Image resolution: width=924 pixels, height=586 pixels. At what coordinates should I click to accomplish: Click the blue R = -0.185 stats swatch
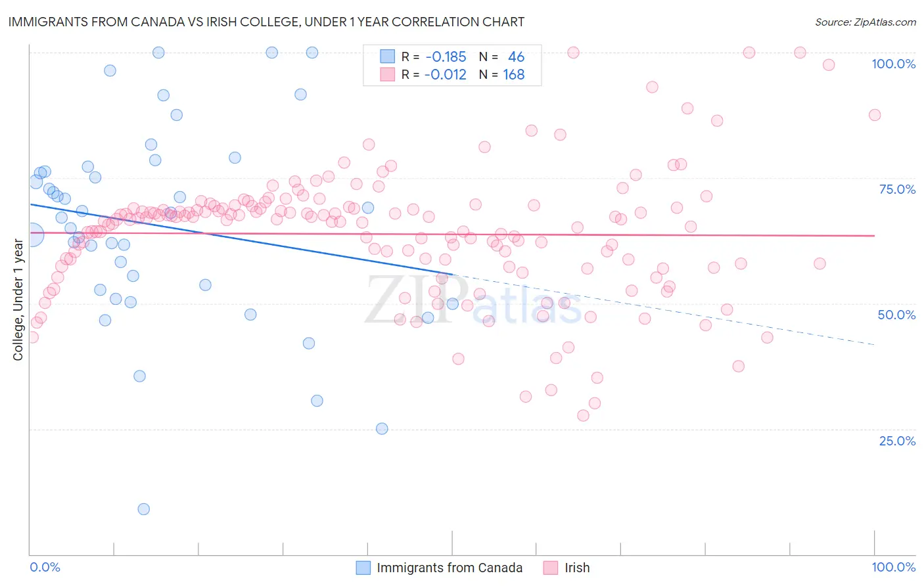click(x=388, y=56)
